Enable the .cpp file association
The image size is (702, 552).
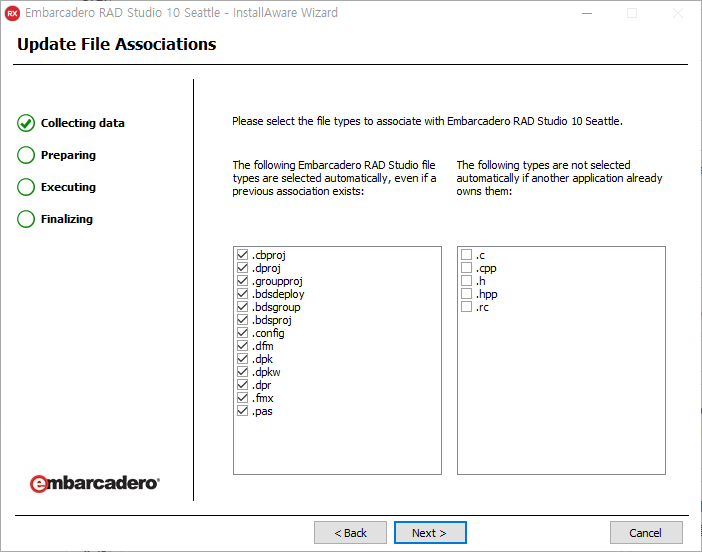[x=466, y=269]
